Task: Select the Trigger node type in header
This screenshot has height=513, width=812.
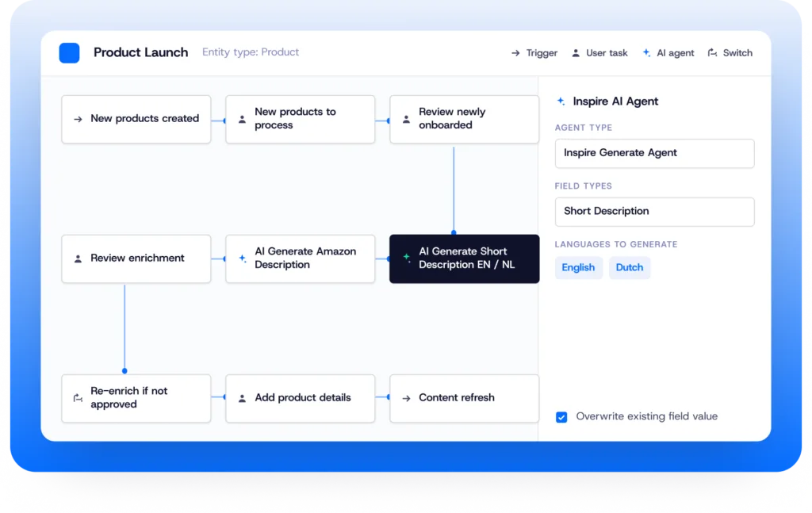Action: (534, 53)
